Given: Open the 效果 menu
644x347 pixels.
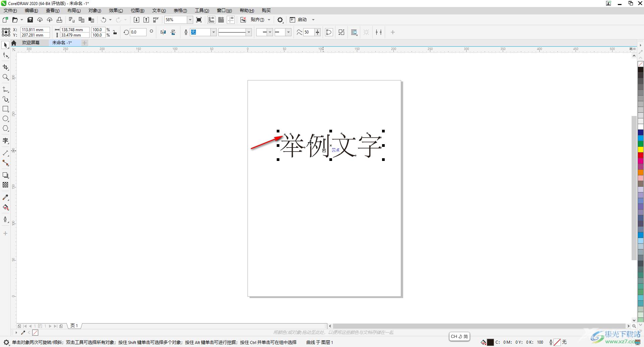Looking at the screenshot, I should [116, 10].
